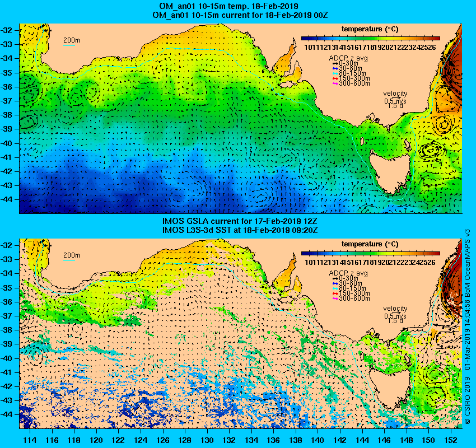Click the 'velocity' label in the IMOS panel
This screenshot has width=476, height=448.
(x=395, y=309)
